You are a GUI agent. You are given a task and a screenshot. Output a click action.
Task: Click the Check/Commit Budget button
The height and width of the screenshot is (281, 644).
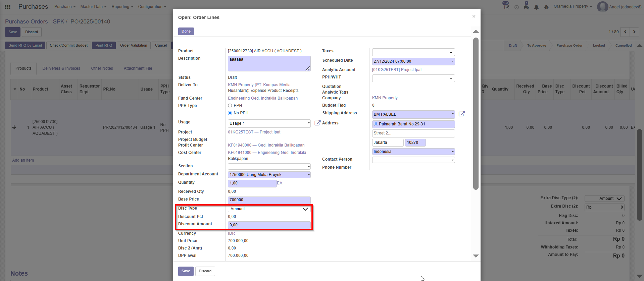click(68, 45)
